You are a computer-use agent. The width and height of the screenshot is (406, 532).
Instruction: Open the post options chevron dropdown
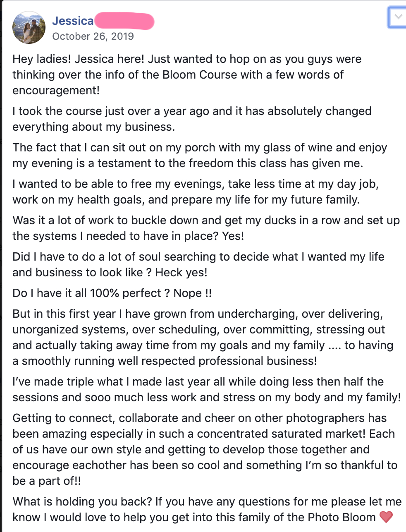click(398, 17)
